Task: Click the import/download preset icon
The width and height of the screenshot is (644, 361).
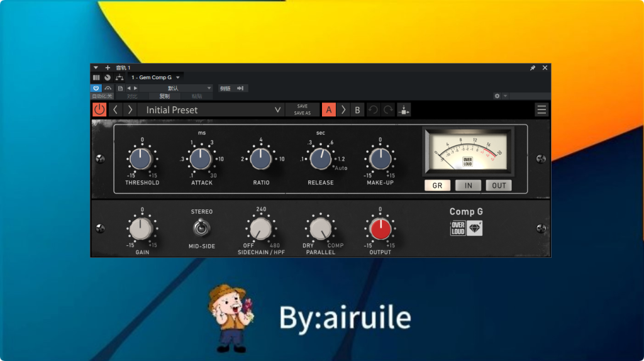Action: [x=404, y=109]
